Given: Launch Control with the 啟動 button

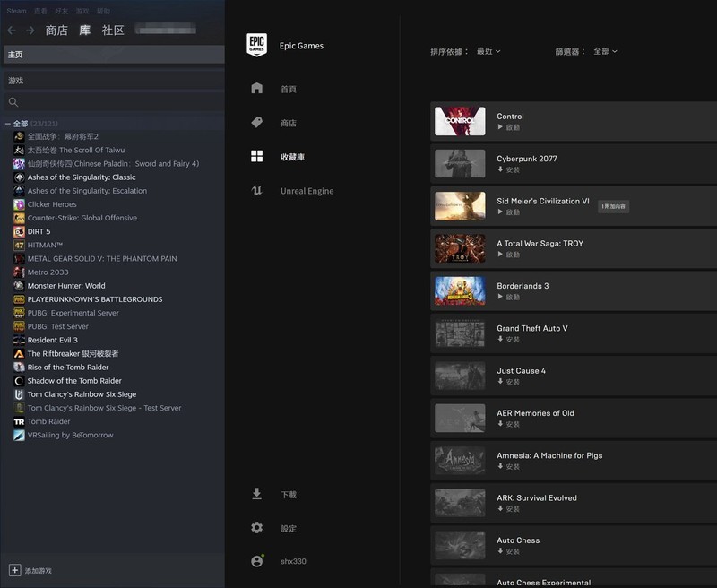Looking at the screenshot, I should (x=508, y=127).
